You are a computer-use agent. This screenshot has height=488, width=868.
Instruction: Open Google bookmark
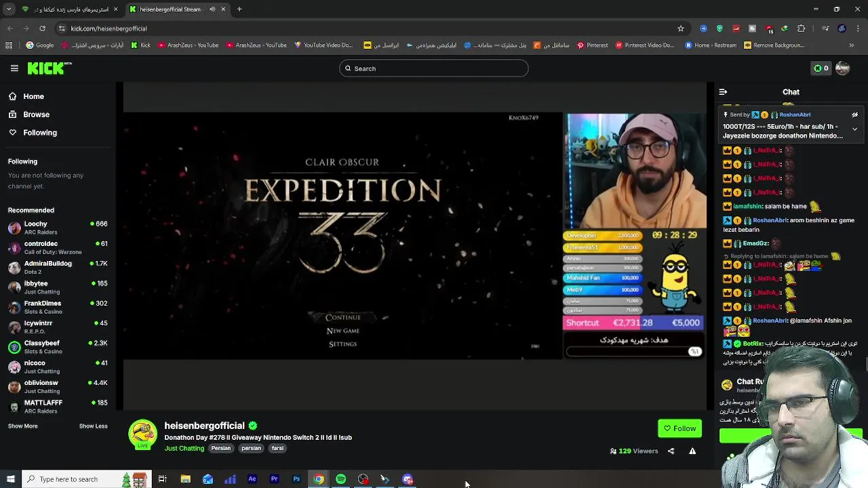pyautogui.click(x=39, y=45)
